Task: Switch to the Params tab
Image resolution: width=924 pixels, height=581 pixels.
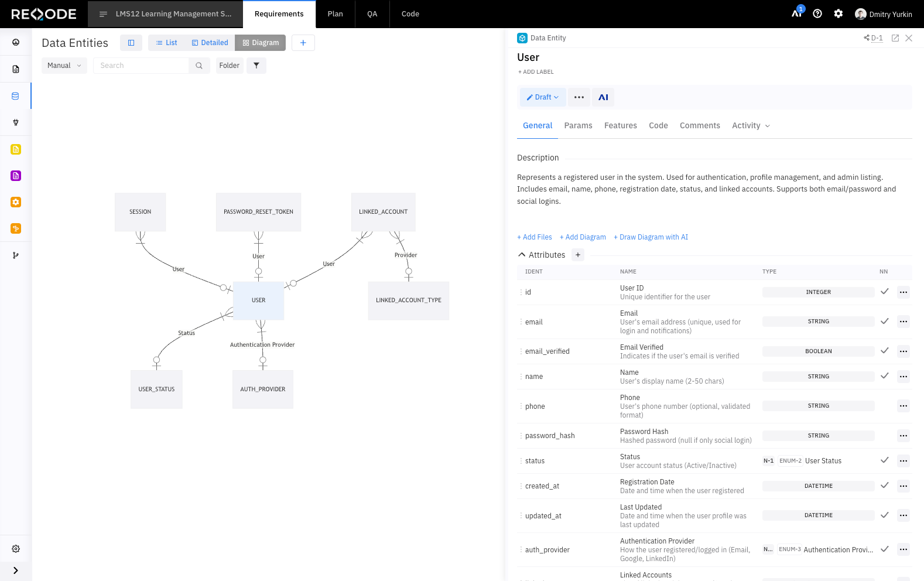Action: [578, 125]
